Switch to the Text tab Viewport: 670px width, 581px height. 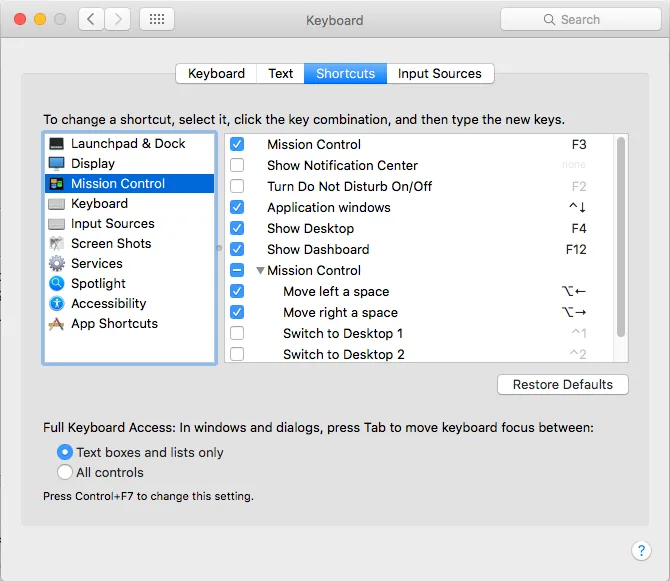280,73
